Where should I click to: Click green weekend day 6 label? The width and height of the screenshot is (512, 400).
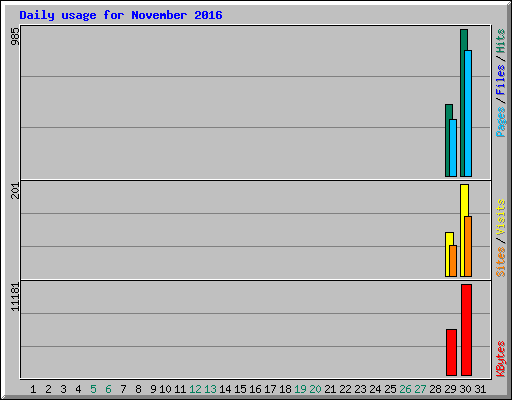pos(108,389)
